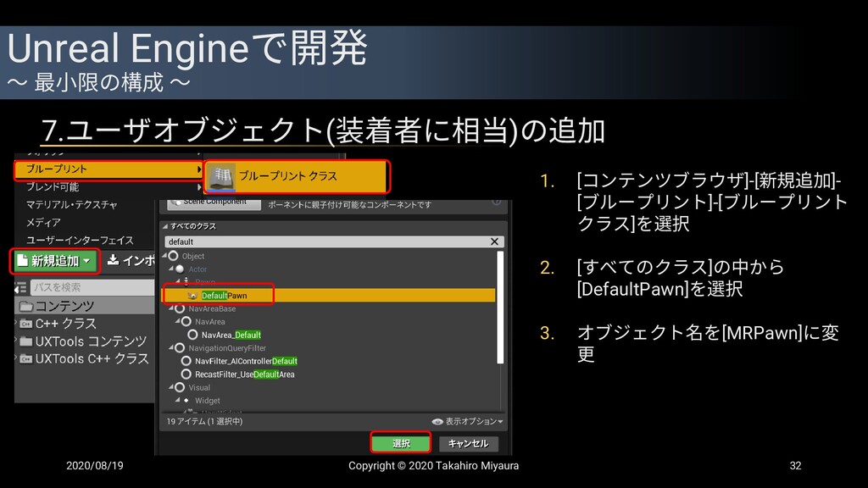Select RecastFilter_UseDefaultArea class row
This screenshot has width=868, height=488.
(330, 374)
